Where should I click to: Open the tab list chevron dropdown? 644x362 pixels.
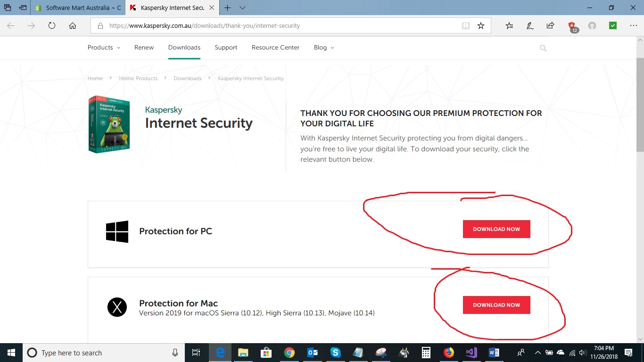242,8
